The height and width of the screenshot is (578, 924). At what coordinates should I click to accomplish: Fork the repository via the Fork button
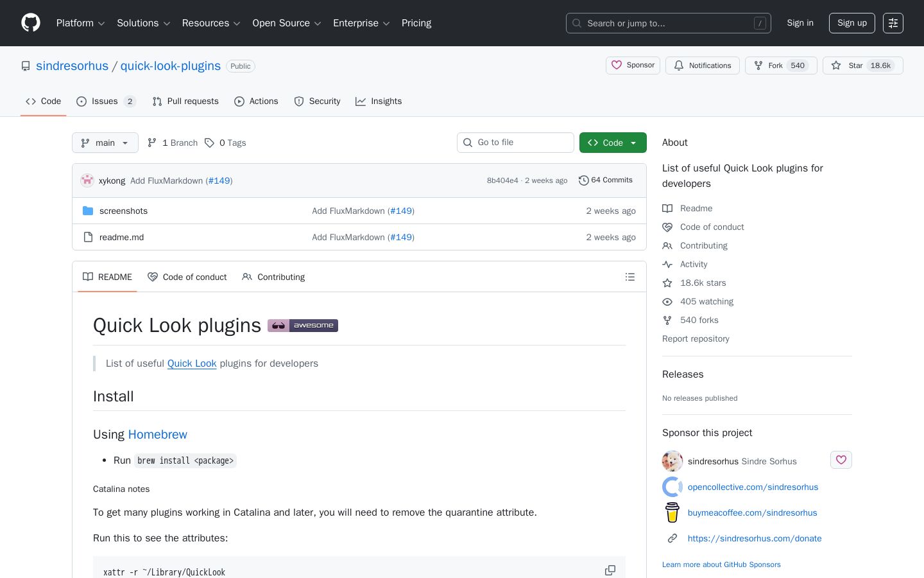pos(781,66)
